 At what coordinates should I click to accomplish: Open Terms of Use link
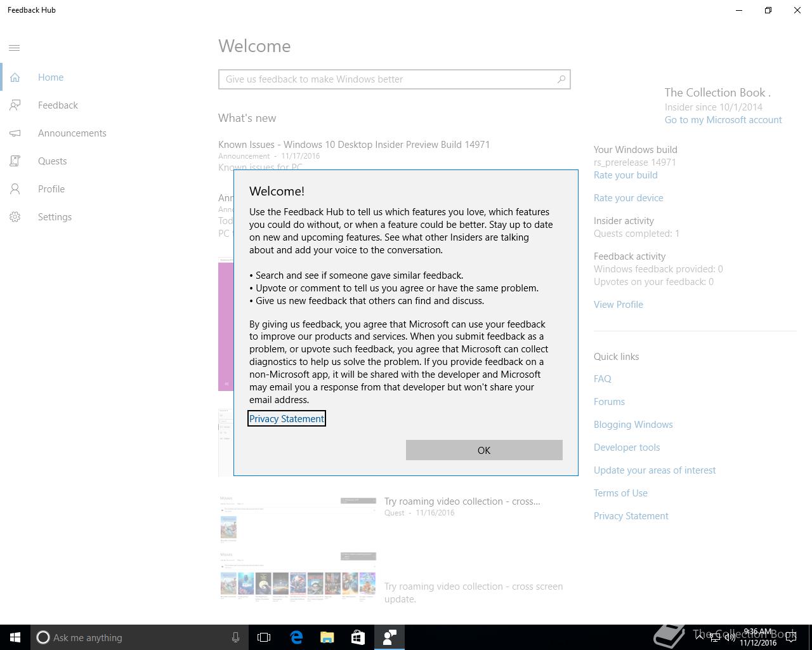click(x=620, y=493)
